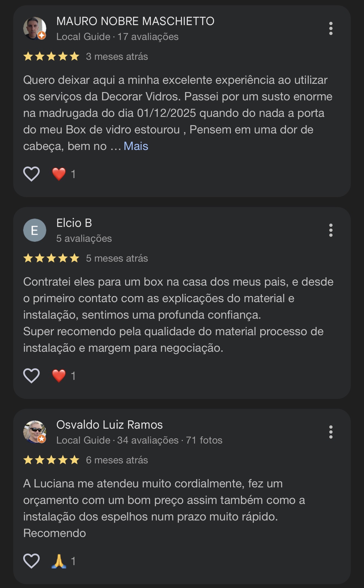
Task: Open options menu for Osvaldo's review
Action: coord(331,432)
